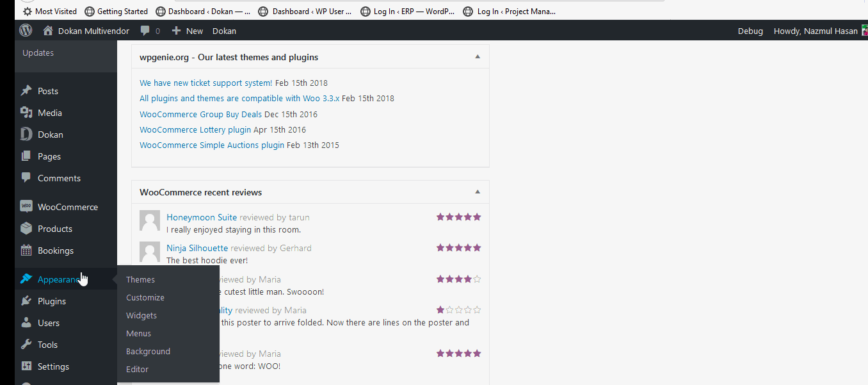The width and height of the screenshot is (868, 385).
Task: Open Themes in the Appearance submenu
Action: (x=141, y=279)
